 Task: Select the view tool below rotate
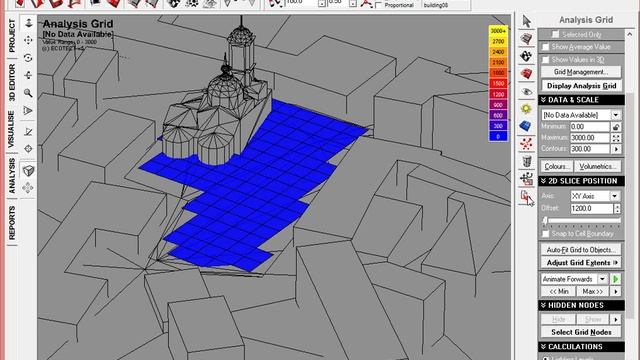(x=28, y=75)
